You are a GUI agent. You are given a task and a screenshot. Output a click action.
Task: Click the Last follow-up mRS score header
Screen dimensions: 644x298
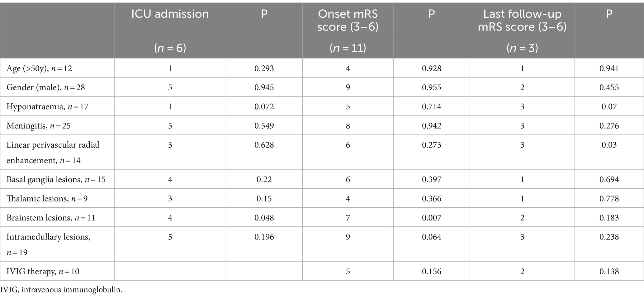tap(522, 20)
